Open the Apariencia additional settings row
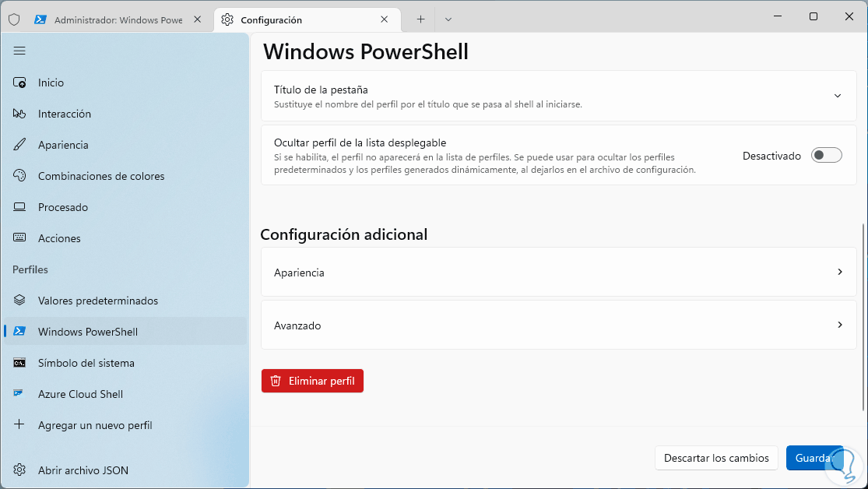 pyautogui.click(x=558, y=273)
